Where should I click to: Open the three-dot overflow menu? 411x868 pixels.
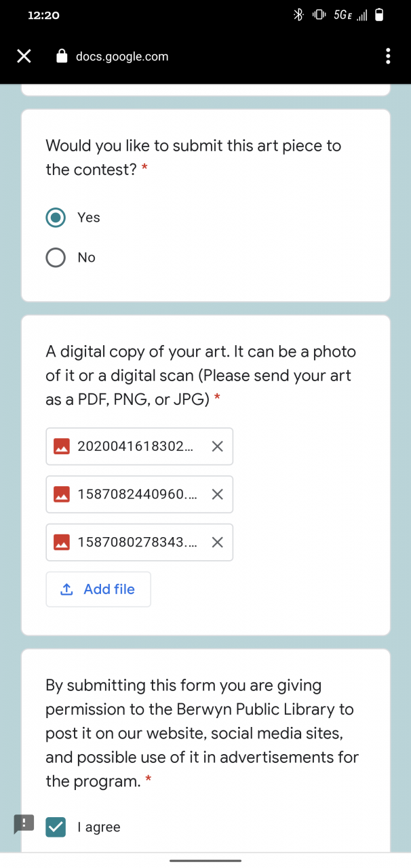pos(388,56)
